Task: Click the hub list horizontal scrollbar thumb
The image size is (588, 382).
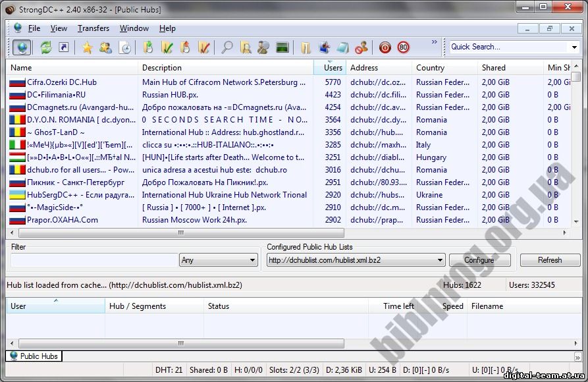Action: (x=182, y=232)
